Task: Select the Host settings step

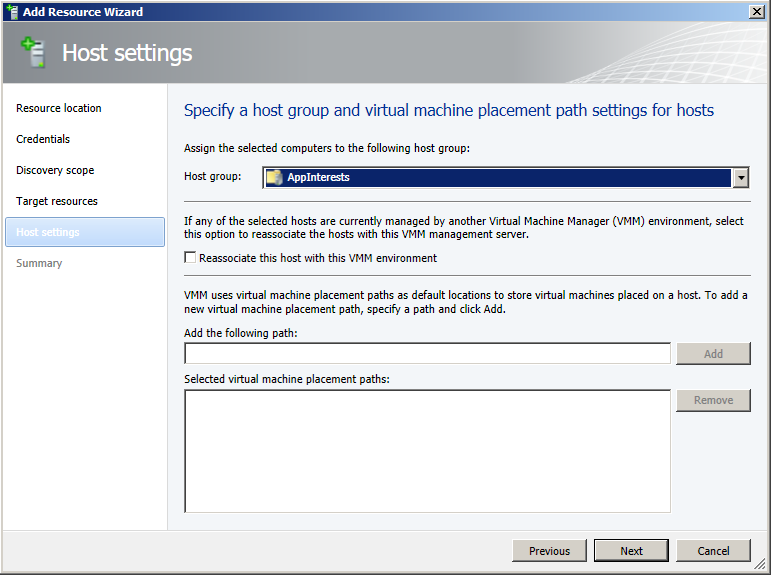Action: pos(48,232)
